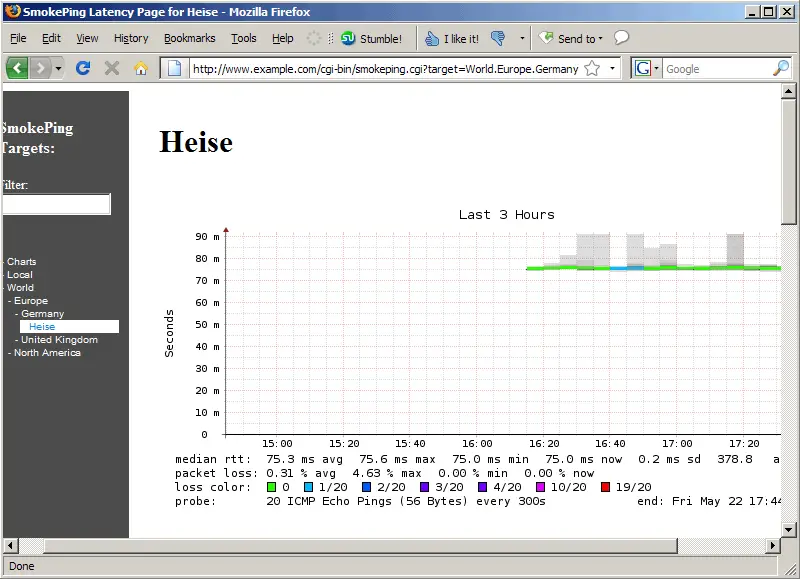Screen dimensions: 800x579
Task: Click the StumbleUpon Stumble! button
Action: tap(371, 39)
